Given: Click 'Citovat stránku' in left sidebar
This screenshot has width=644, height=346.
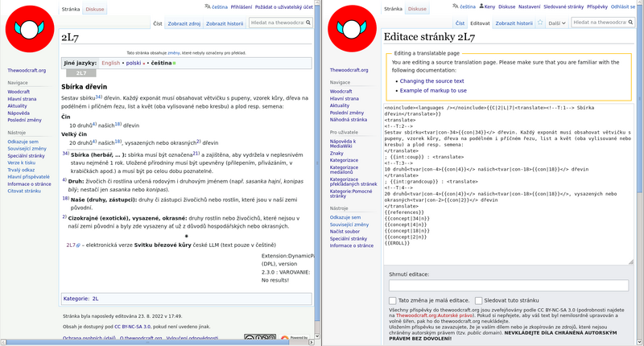Looking at the screenshot, I should tap(24, 191).
